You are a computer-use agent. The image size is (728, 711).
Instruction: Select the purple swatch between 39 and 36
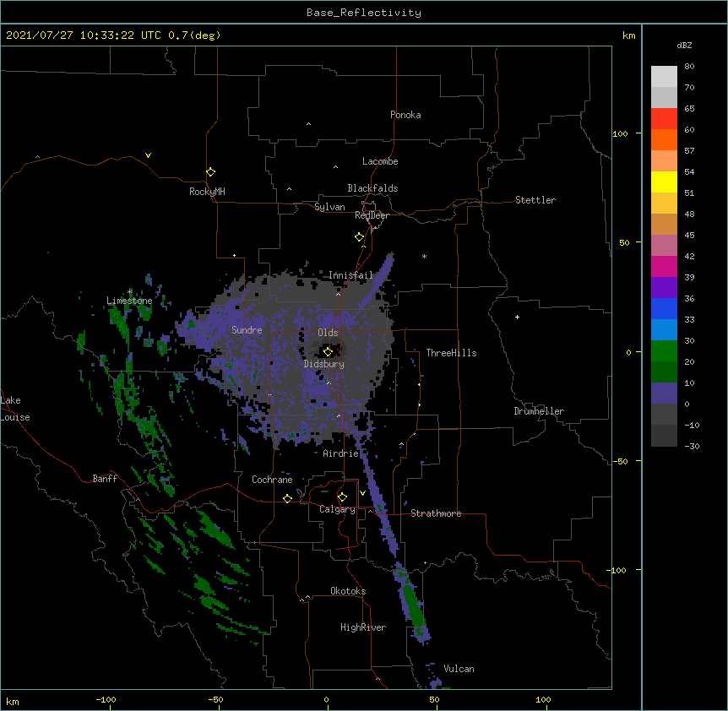coord(664,287)
